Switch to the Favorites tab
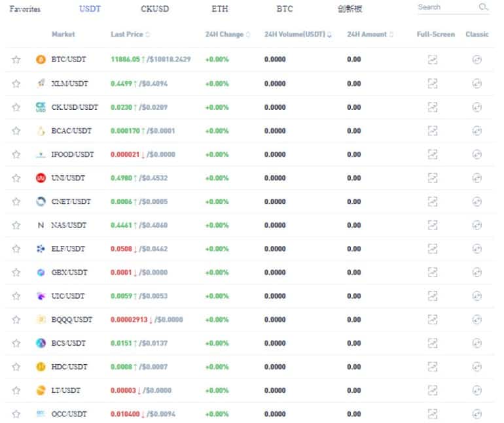Image resolution: width=504 pixels, height=423 pixels. (25, 9)
